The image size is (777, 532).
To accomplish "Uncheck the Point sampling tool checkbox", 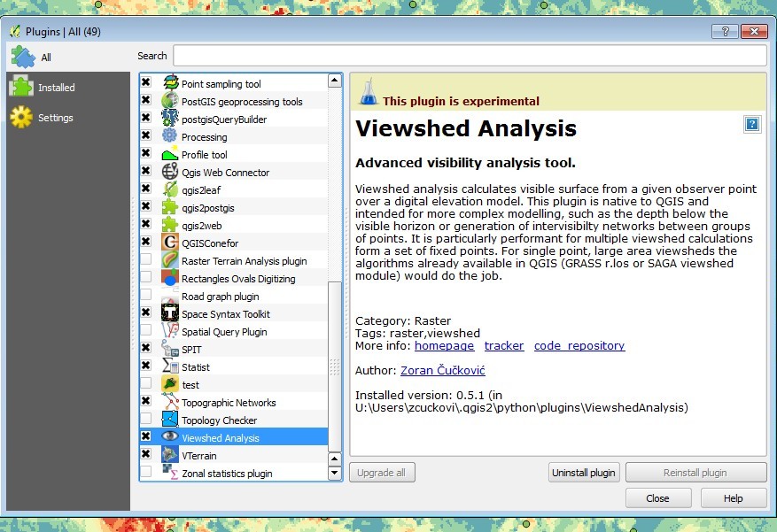I will point(145,82).
